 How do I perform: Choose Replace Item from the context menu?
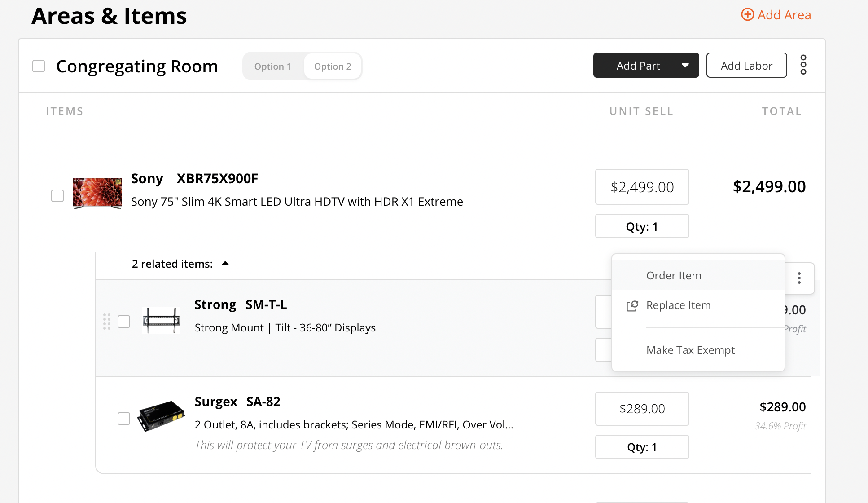click(698, 305)
